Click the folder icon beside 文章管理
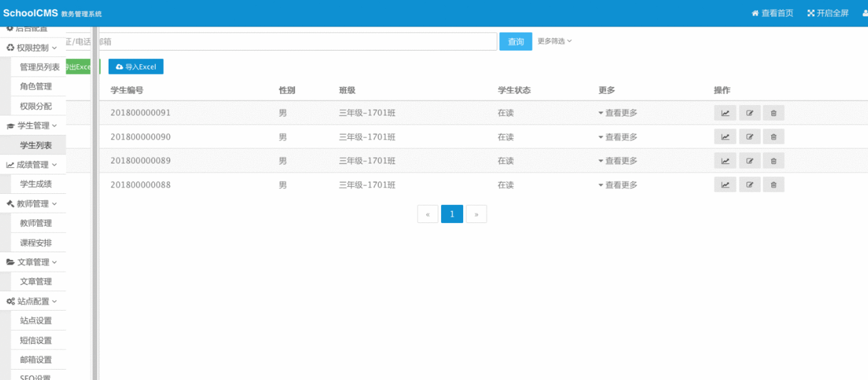Viewport: 868px width, 380px height. coord(9,261)
